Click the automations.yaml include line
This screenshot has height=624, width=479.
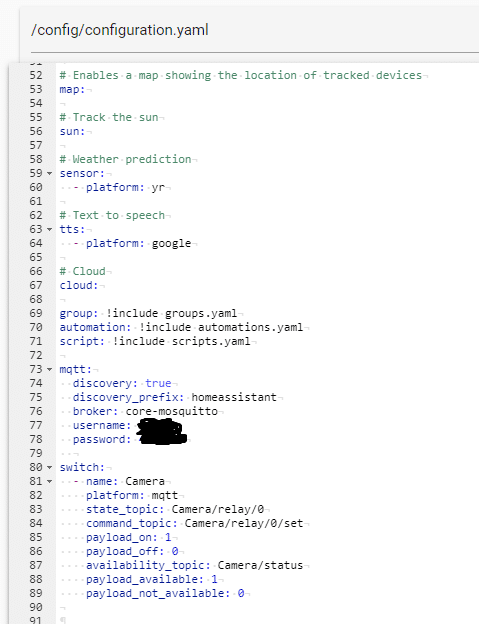[181, 328]
